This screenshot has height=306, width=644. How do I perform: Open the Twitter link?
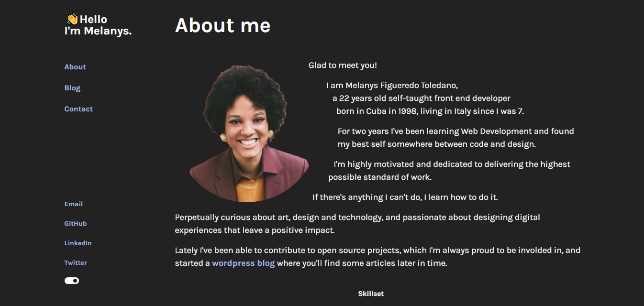pyautogui.click(x=76, y=262)
